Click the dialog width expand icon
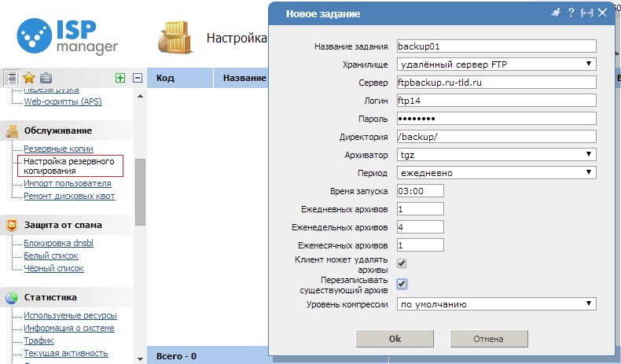The width and height of the screenshot is (621, 364). [587, 13]
